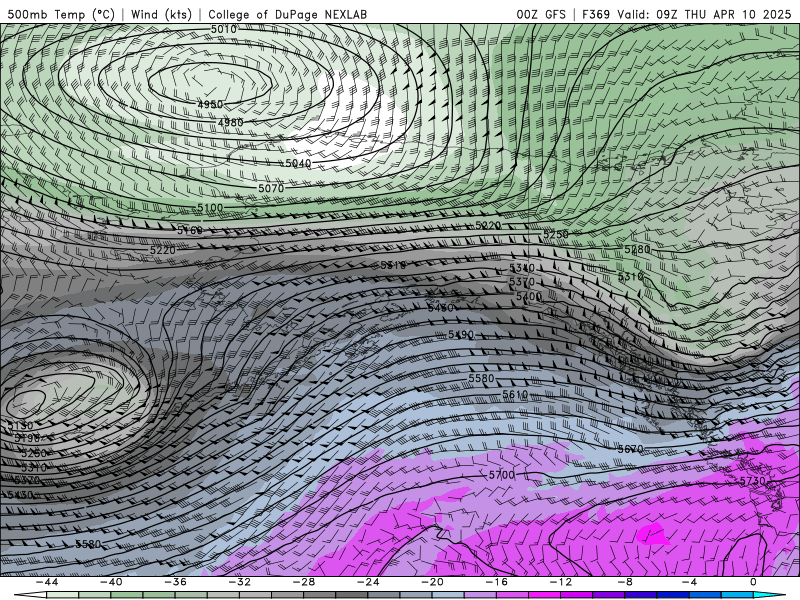Click the 5160 contour label

pos(190,231)
